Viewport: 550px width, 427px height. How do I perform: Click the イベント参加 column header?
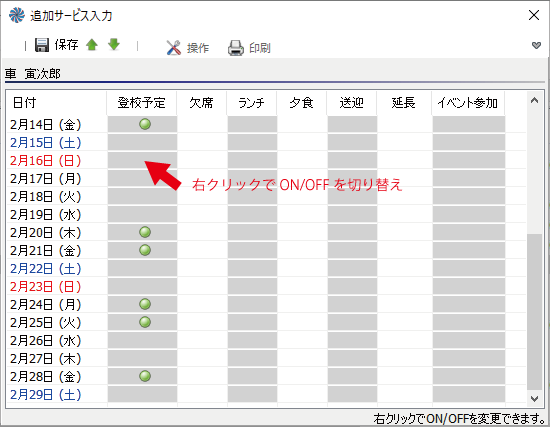click(468, 103)
